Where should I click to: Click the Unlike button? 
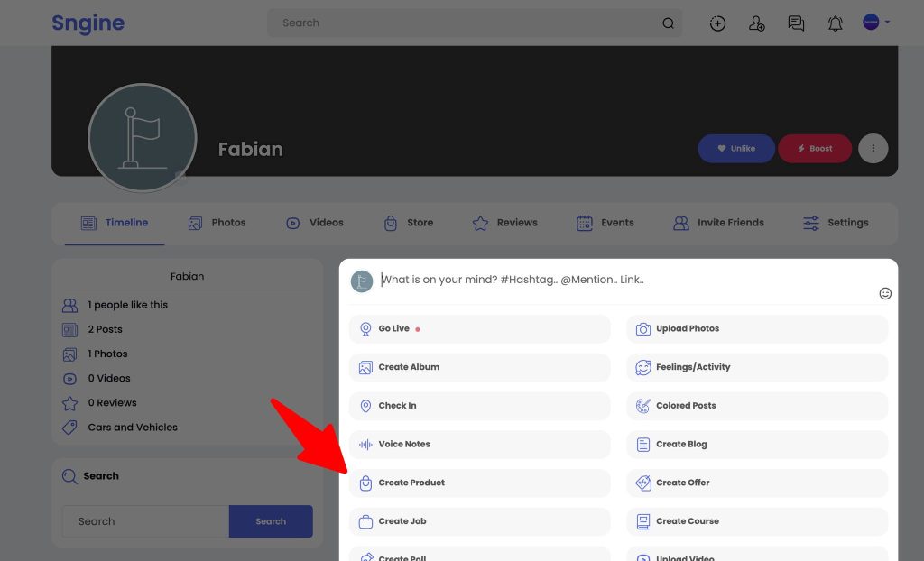pyautogui.click(x=736, y=149)
